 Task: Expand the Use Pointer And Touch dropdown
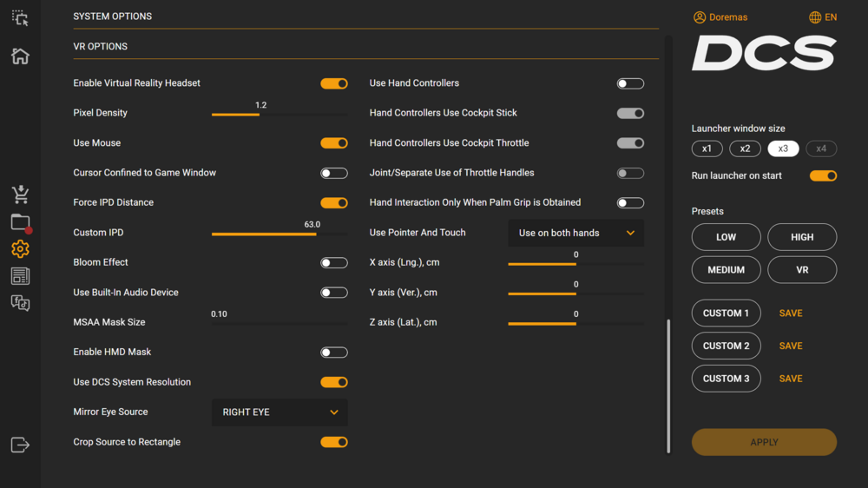575,233
